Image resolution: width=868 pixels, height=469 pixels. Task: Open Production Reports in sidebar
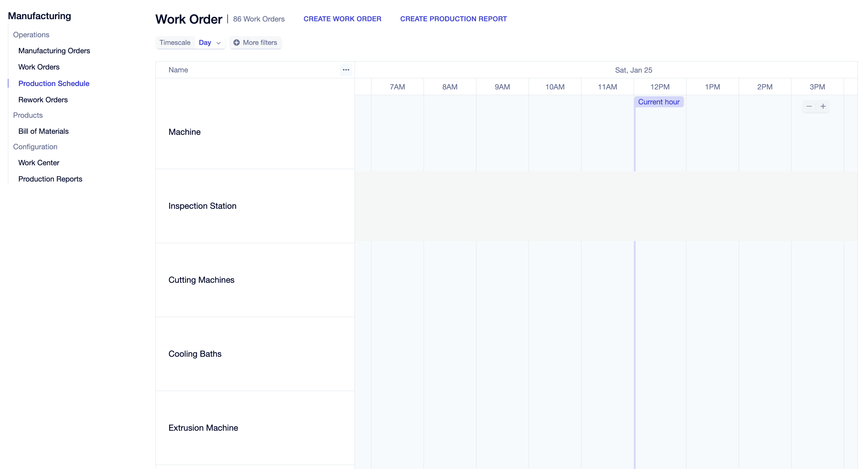tap(50, 179)
